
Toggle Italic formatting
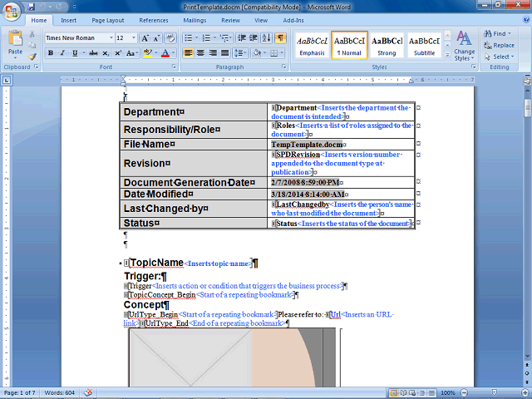pyautogui.click(x=62, y=53)
